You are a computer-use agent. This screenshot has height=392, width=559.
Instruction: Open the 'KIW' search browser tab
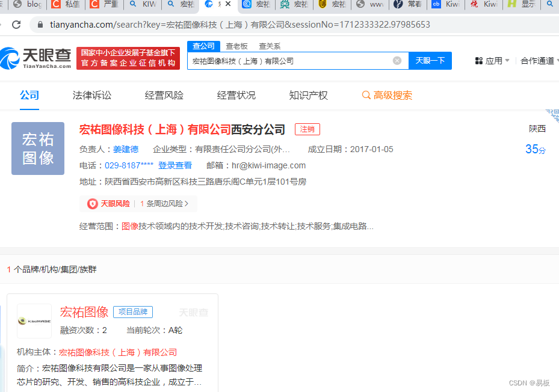[143, 4]
